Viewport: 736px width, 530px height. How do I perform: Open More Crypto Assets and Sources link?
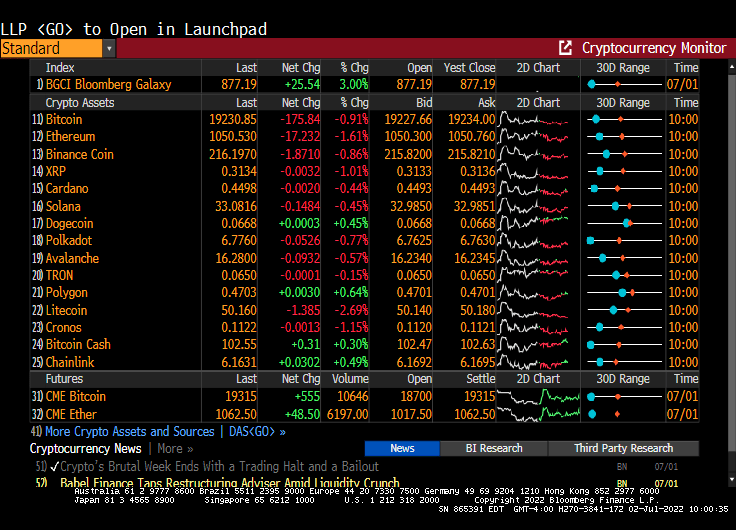coord(130,431)
